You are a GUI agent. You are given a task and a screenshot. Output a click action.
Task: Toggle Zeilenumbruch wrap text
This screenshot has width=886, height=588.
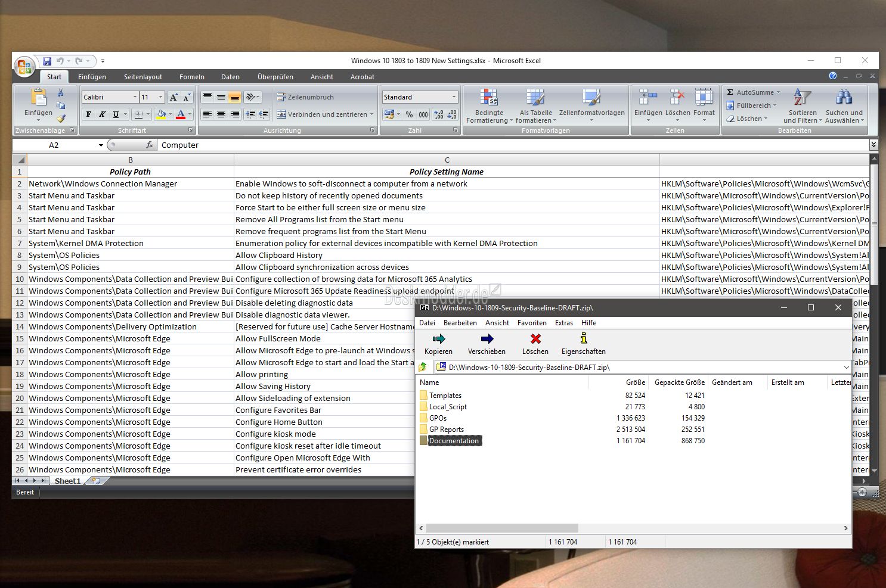[305, 97]
